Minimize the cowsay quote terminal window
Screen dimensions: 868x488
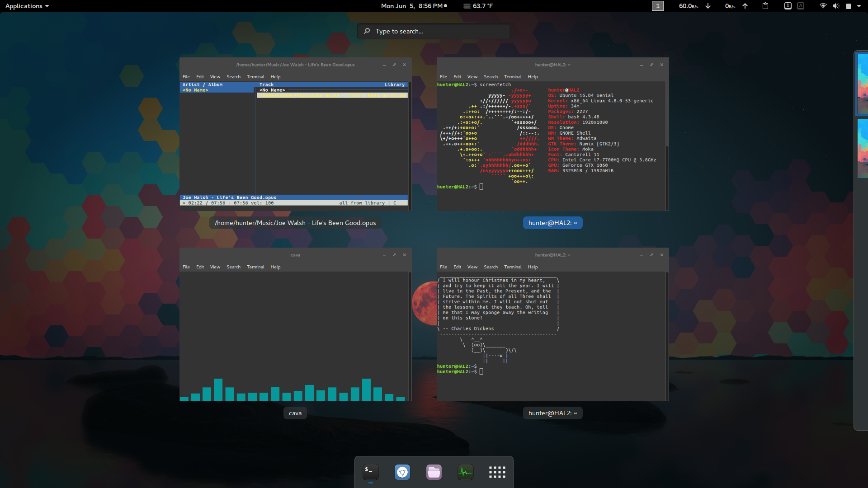point(642,255)
